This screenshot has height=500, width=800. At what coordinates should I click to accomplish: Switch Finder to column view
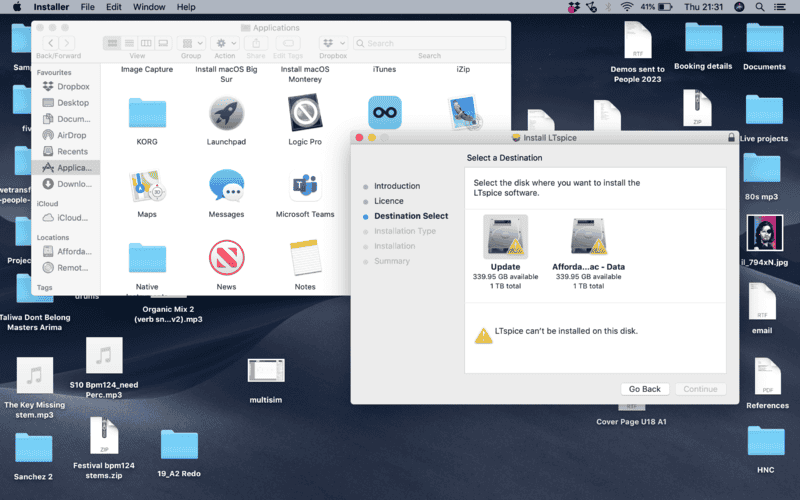coord(146,43)
